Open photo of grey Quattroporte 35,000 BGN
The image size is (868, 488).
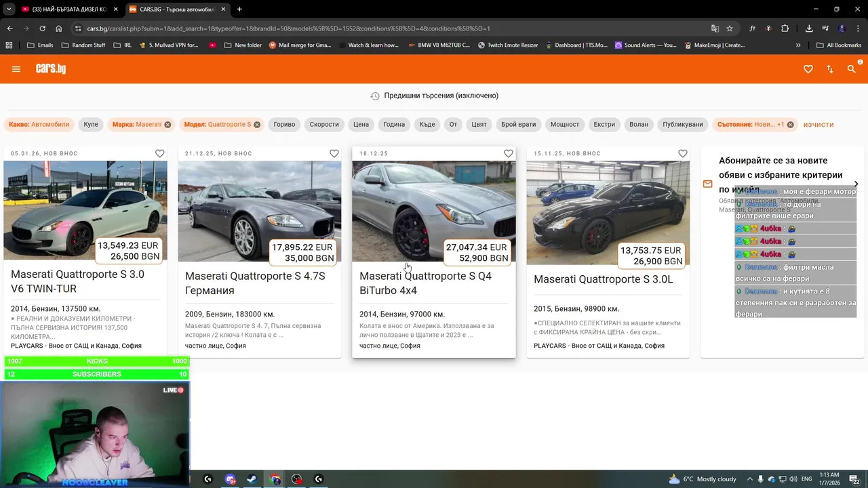(x=260, y=211)
